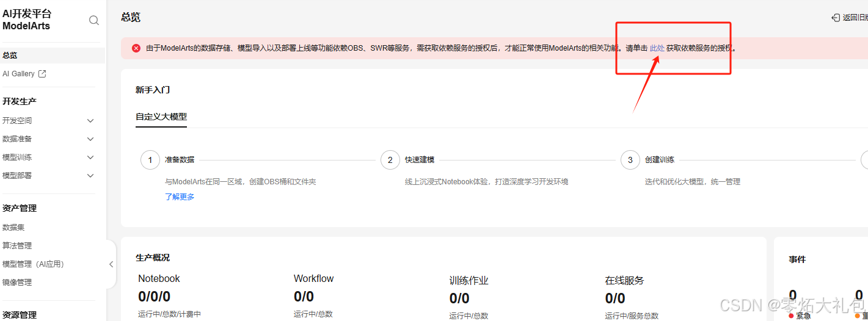This screenshot has width=868, height=321.
Task: Click step 1 circle 准备数据
Action: click(x=150, y=160)
